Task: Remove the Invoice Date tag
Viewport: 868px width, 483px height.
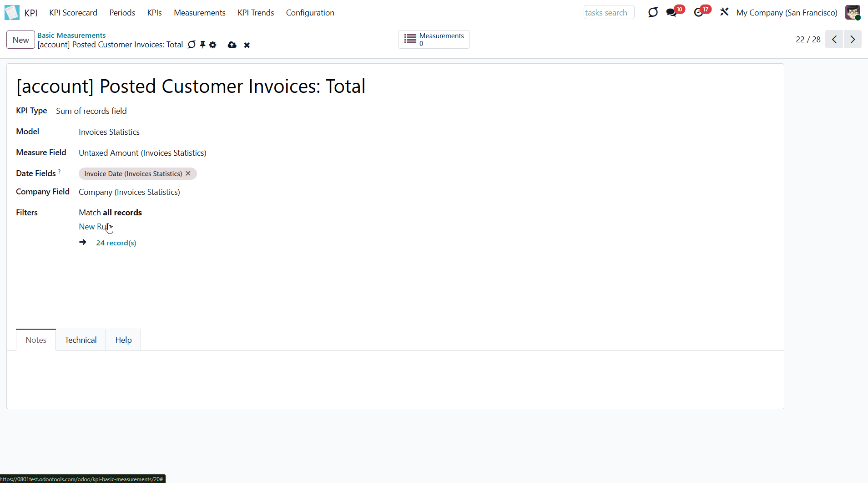Action: point(188,173)
